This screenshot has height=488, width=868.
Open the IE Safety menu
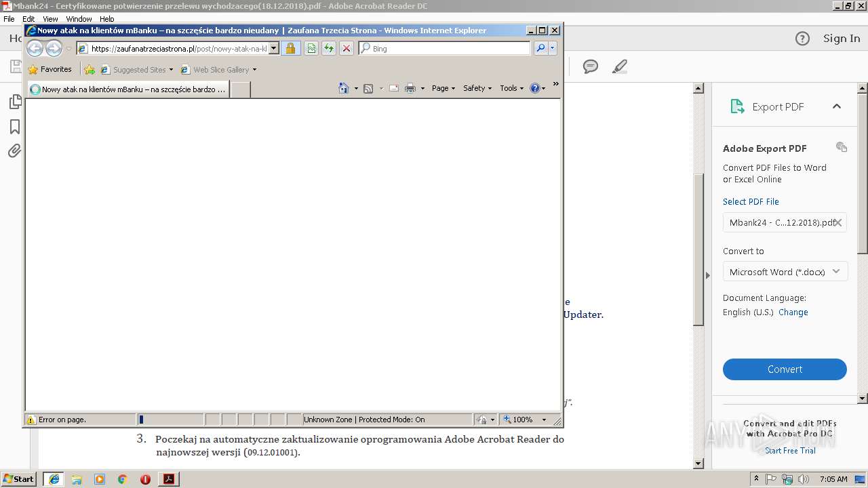point(477,88)
